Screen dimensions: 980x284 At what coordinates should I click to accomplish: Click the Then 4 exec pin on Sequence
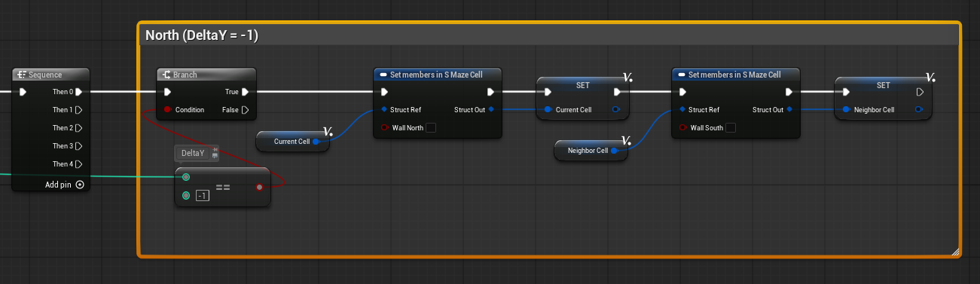point(78,164)
